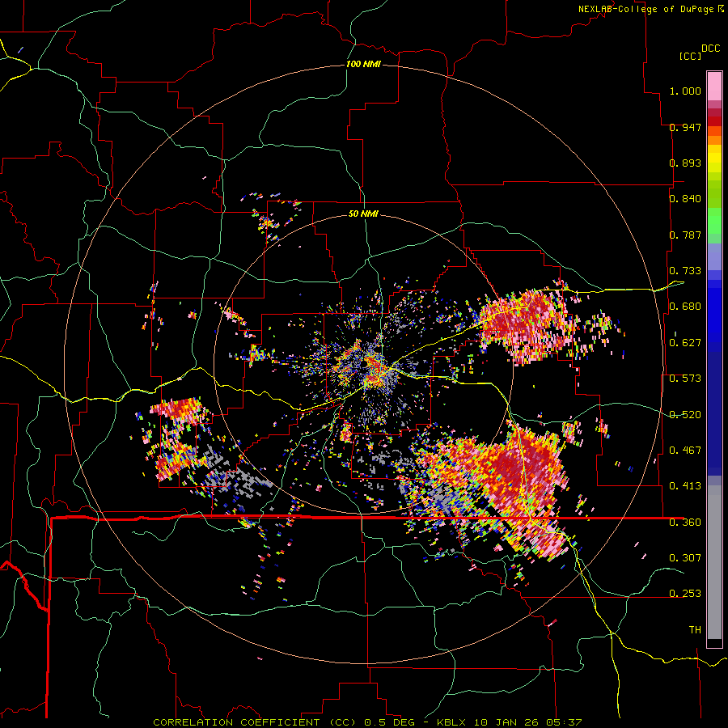Click the 0.360 scale value
The height and width of the screenshot is (728, 728).
[x=685, y=522]
